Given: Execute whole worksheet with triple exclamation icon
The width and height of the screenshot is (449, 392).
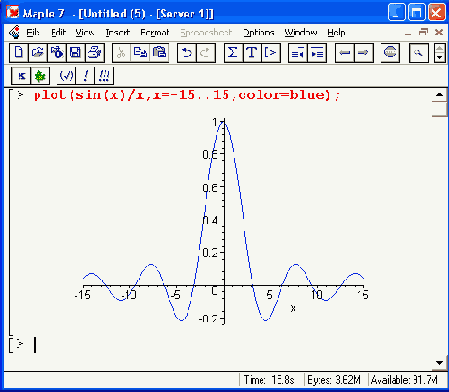Looking at the screenshot, I should click(104, 76).
